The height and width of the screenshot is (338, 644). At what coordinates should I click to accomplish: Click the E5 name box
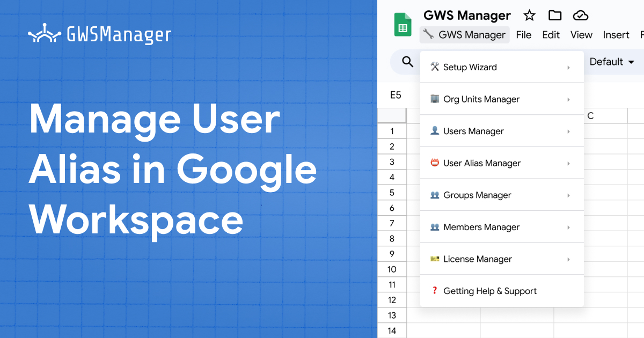point(396,95)
